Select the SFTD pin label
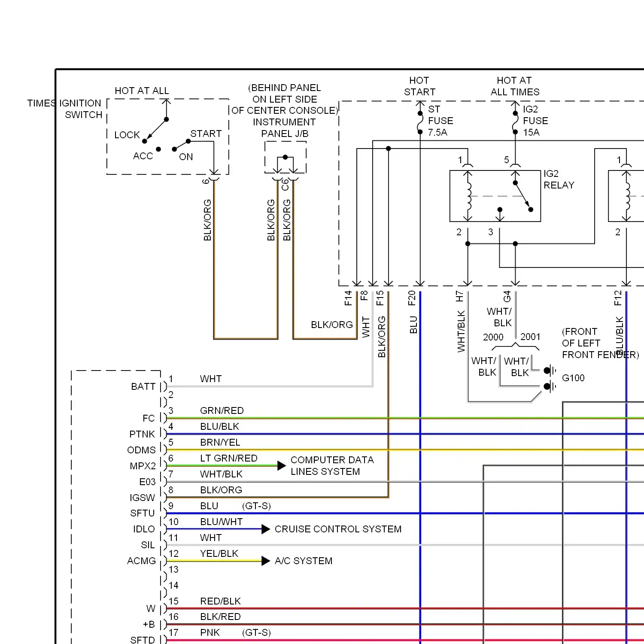Screen dimensions: 644x644 pos(143,640)
